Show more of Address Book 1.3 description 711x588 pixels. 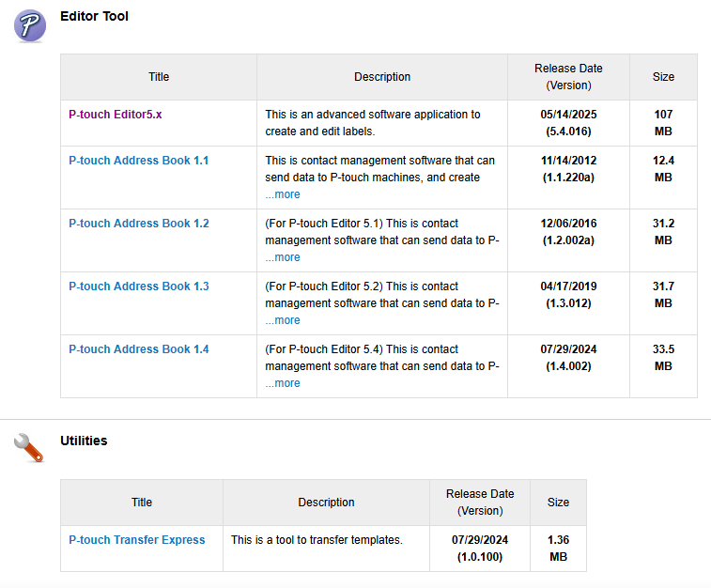(x=283, y=320)
